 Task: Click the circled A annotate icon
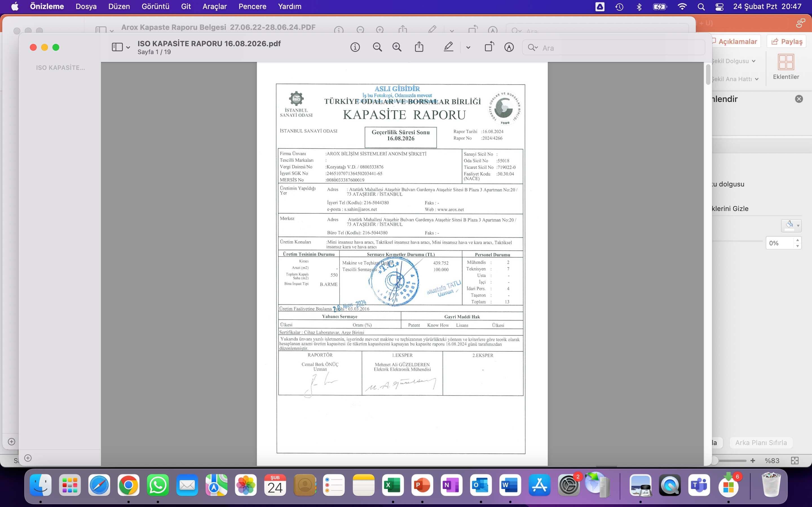[x=509, y=47]
